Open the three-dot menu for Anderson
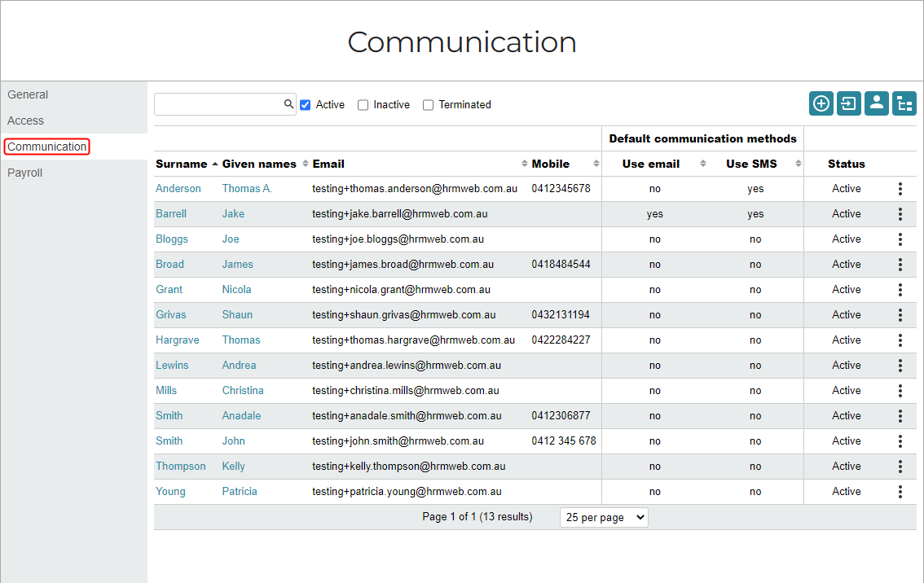This screenshot has width=924, height=583. 900,188
